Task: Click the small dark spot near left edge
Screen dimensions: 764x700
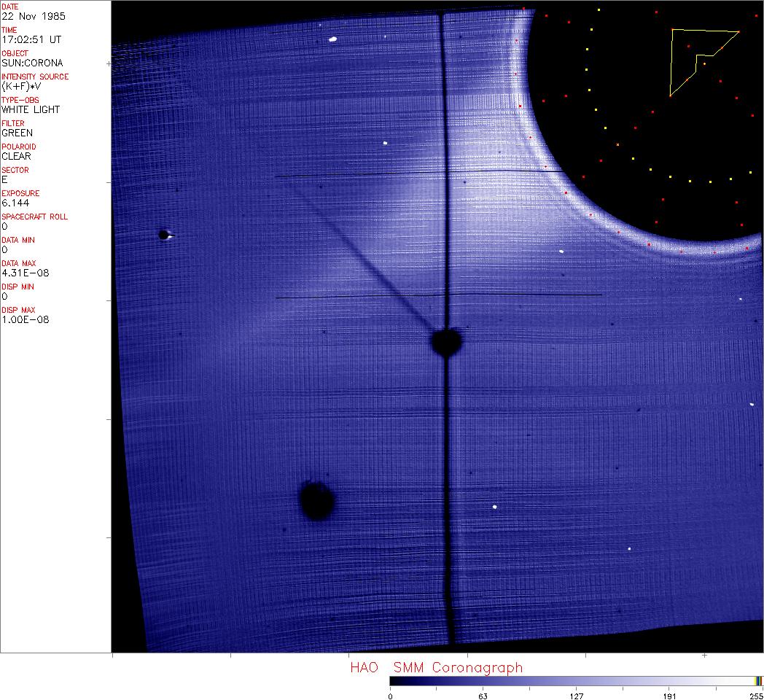Action: (x=163, y=235)
